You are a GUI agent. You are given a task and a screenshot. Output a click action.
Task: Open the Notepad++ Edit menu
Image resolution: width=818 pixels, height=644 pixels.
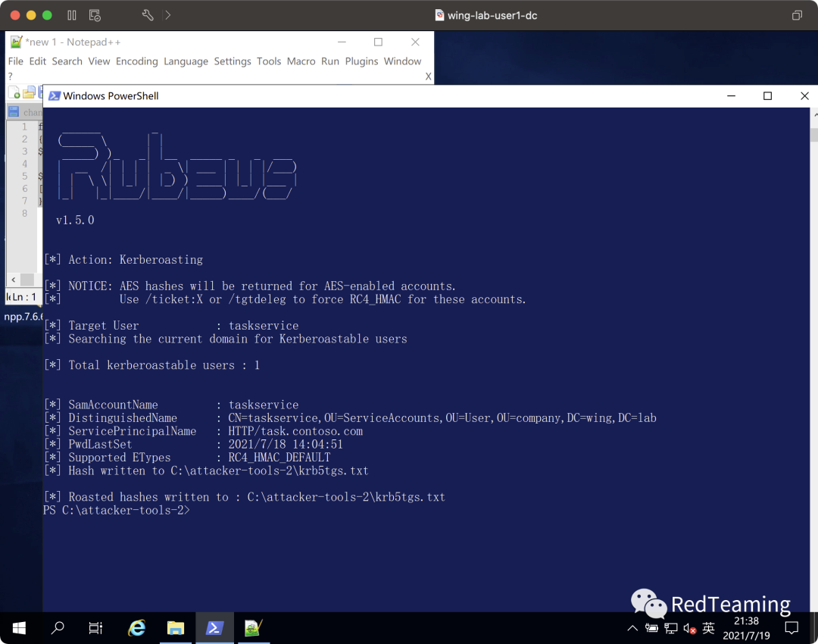pyautogui.click(x=38, y=61)
